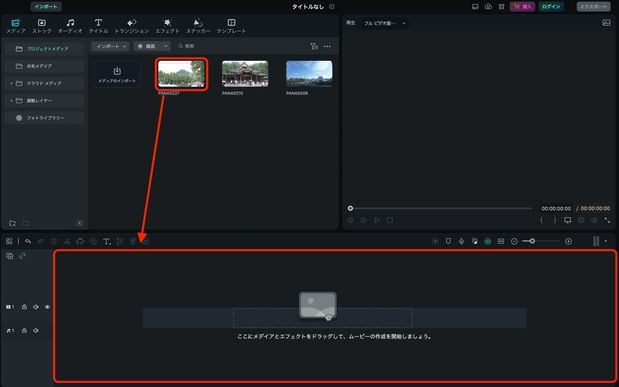Viewport: 619px width, 387px height.
Task: Open the ストック (Stock) tab
Action: pos(41,26)
